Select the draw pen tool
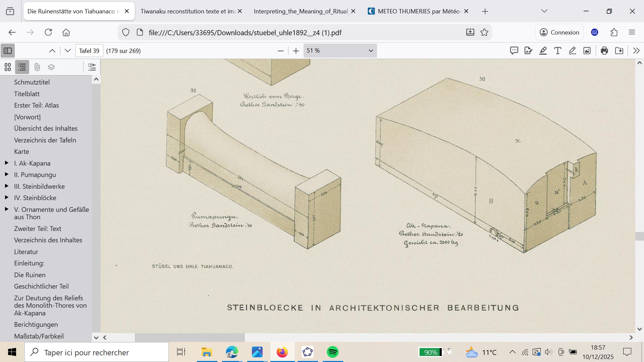This screenshot has width=644, height=362. pyautogui.click(x=572, y=51)
